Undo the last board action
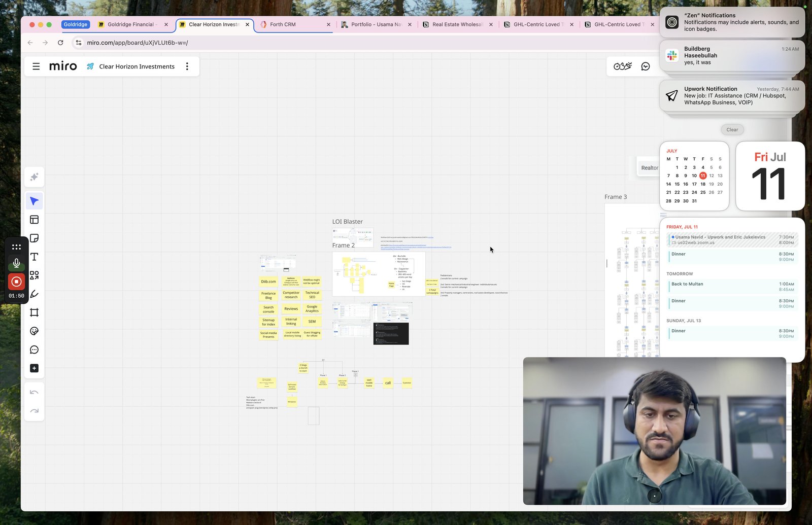This screenshot has height=525, width=812. pyautogui.click(x=34, y=392)
